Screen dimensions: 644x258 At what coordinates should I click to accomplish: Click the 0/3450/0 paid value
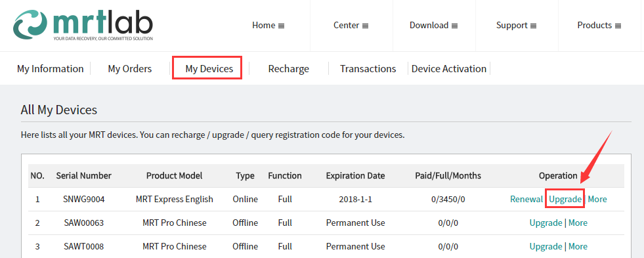[448, 200]
